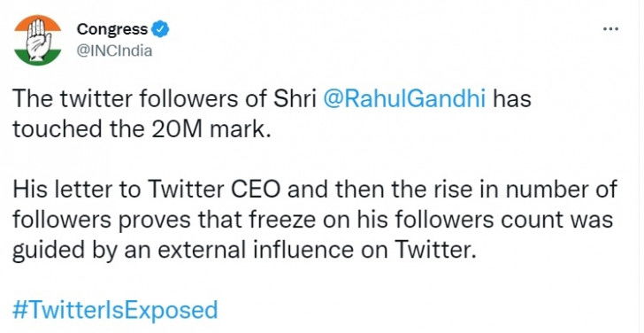Viewport: 644px width, 333px height.
Task: Click the empty header area right of @INCIndia
Action: click(x=370, y=51)
